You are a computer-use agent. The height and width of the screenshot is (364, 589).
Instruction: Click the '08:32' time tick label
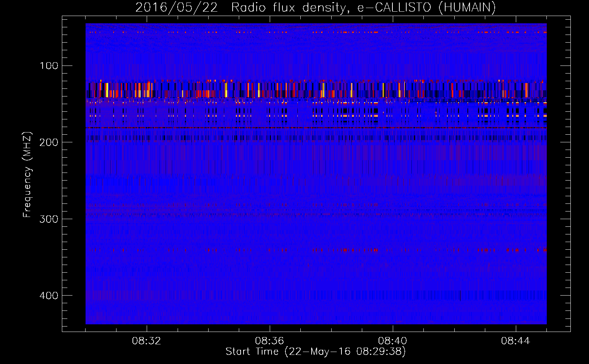(x=146, y=341)
